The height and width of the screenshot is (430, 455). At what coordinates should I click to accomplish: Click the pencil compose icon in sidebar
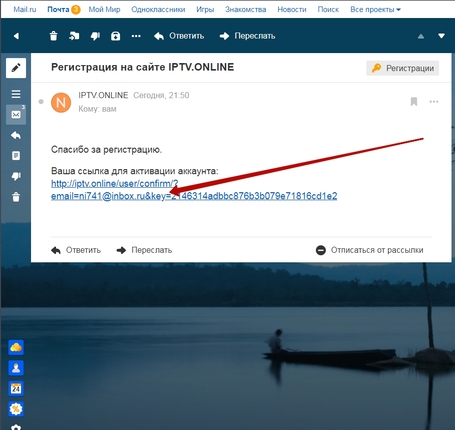(x=16, y=68)
